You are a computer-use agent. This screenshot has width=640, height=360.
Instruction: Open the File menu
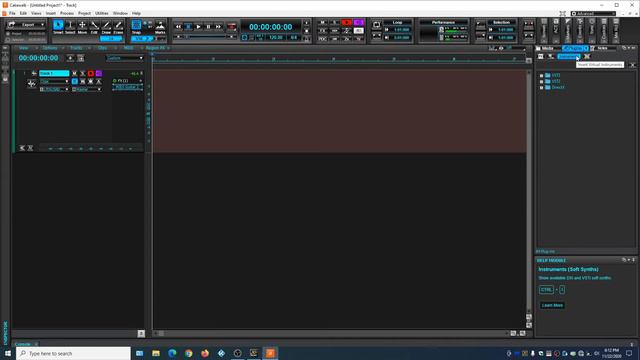pyautogui.click(x=12, y=13)
